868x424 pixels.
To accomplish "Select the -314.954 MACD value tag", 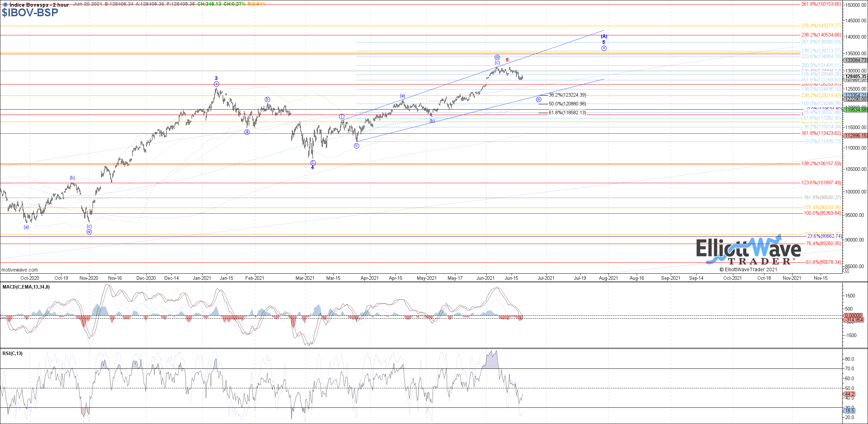I will (x=854, y=320).
